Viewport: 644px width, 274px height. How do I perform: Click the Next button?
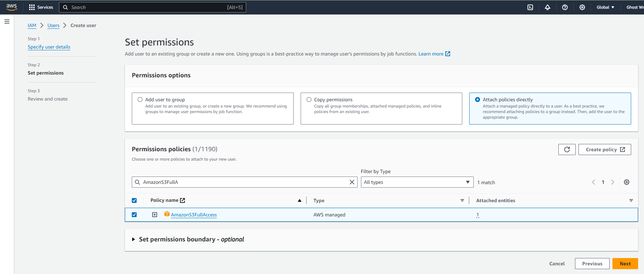pyautogui.click(x=625, y=264)
